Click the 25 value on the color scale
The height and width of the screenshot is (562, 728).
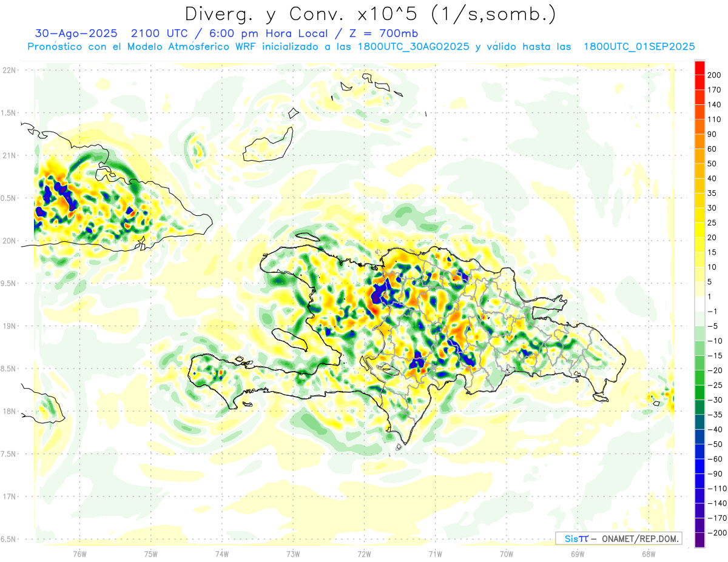click(x=712, y=222)
